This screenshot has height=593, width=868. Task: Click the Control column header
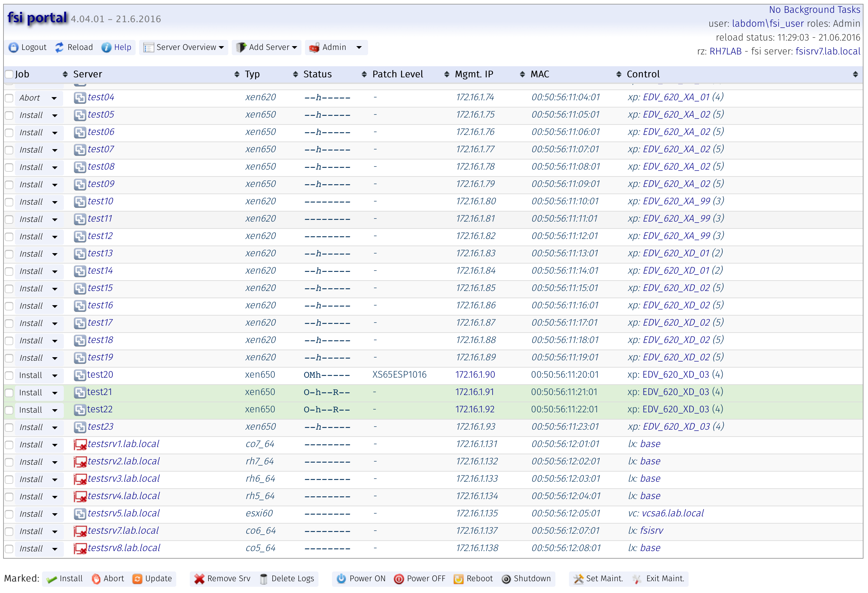[x=643, y=74]
